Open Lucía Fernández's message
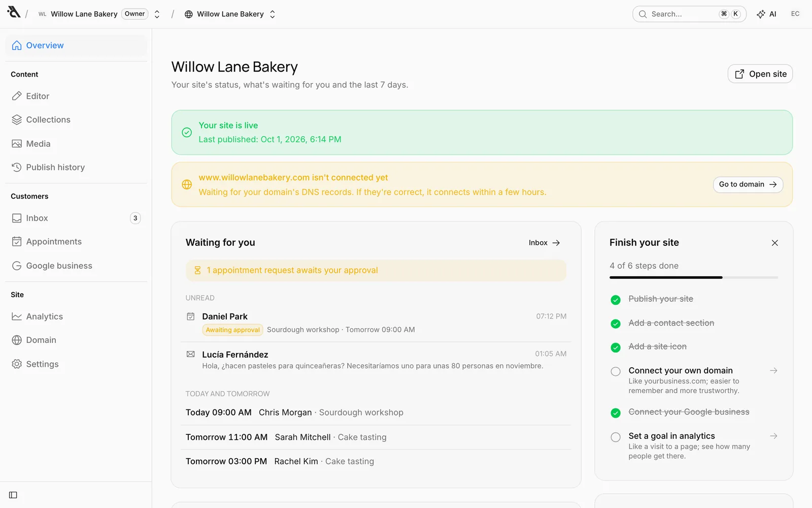The width and height of the screenshot is (812, 508). point(376,360)
